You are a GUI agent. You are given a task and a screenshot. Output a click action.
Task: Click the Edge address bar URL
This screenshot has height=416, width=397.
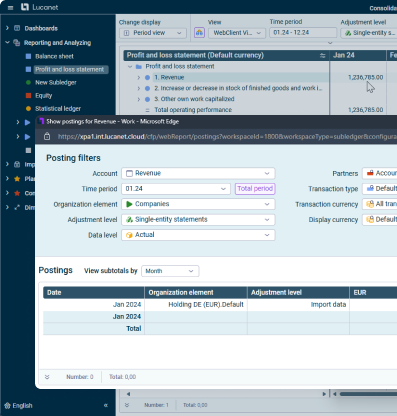point(227,137)
